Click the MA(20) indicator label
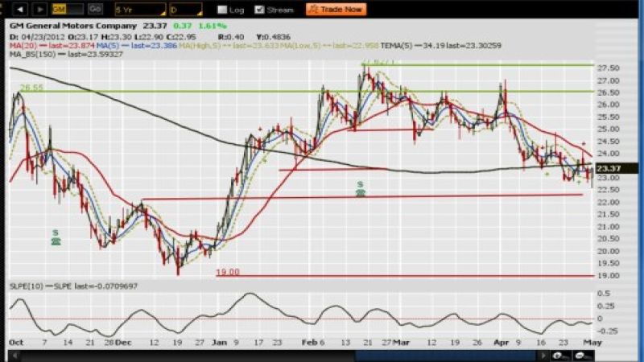 tap(23, 46)
